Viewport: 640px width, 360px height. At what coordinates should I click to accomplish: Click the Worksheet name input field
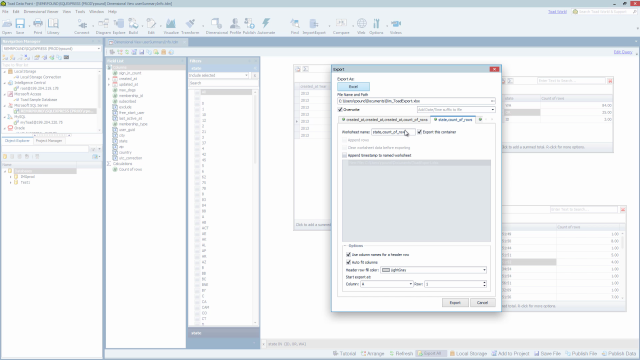393,132
